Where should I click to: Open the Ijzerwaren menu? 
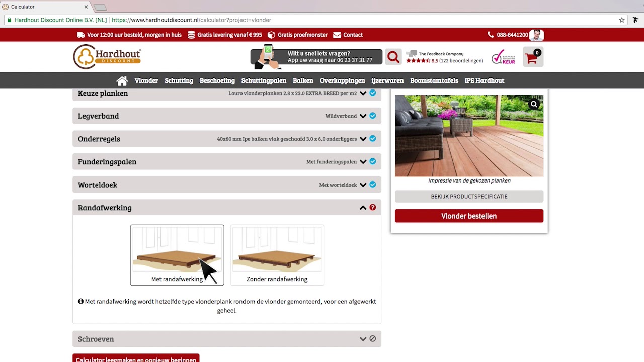pos(387,80)
